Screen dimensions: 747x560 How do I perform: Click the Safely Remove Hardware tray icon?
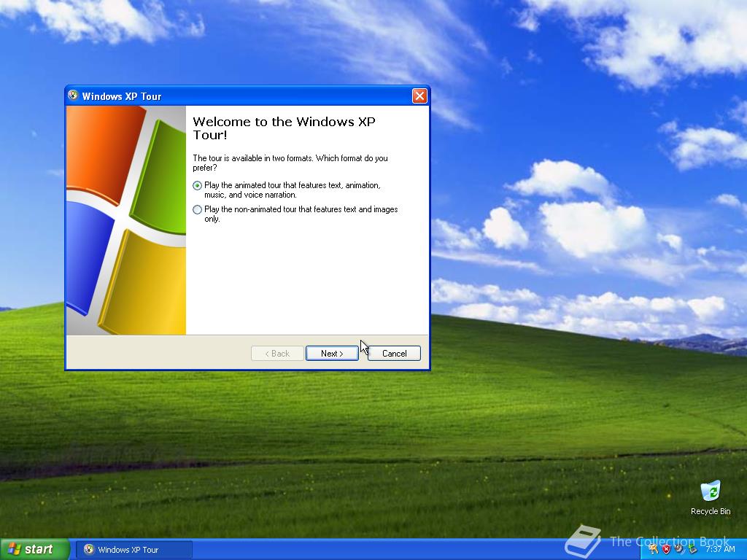[693, 549]
